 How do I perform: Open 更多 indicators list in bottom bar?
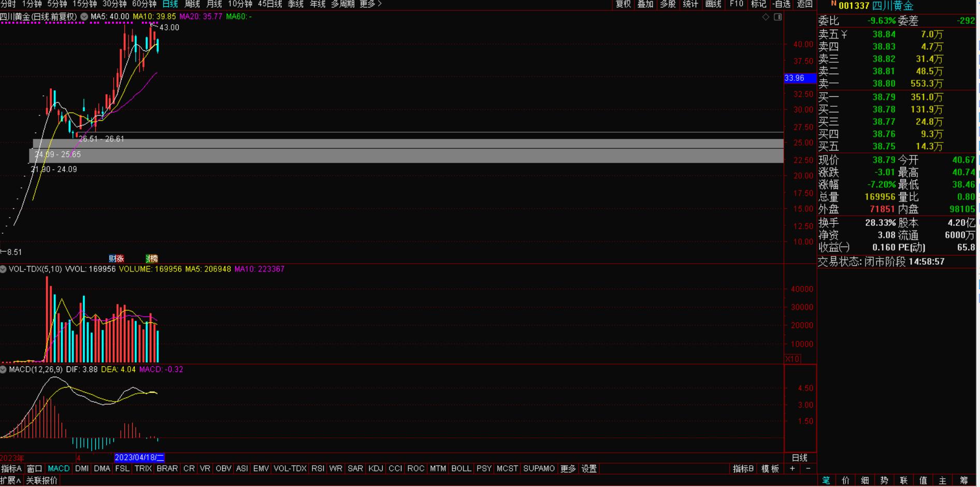[568, 468]
